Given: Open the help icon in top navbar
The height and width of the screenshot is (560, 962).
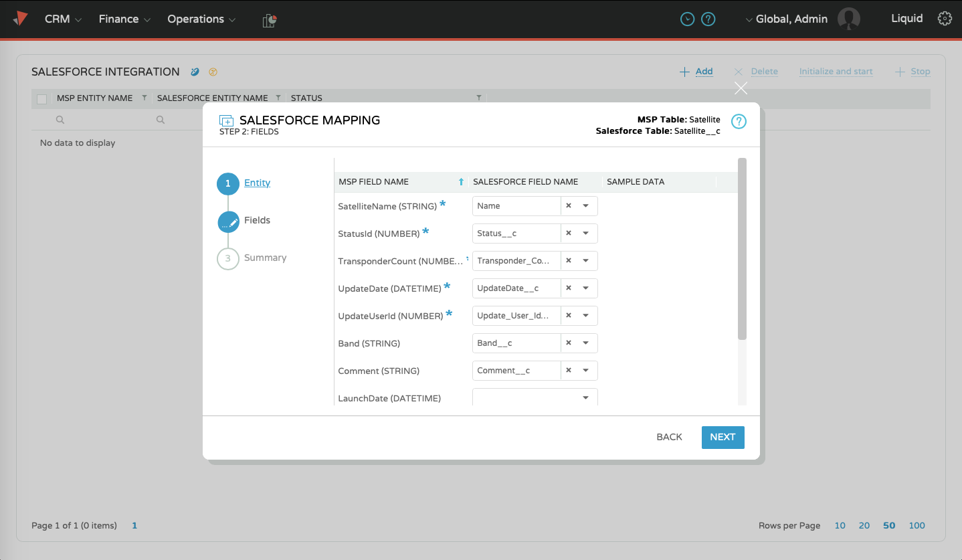Looking at the screenshot, I should pos(708,19).
